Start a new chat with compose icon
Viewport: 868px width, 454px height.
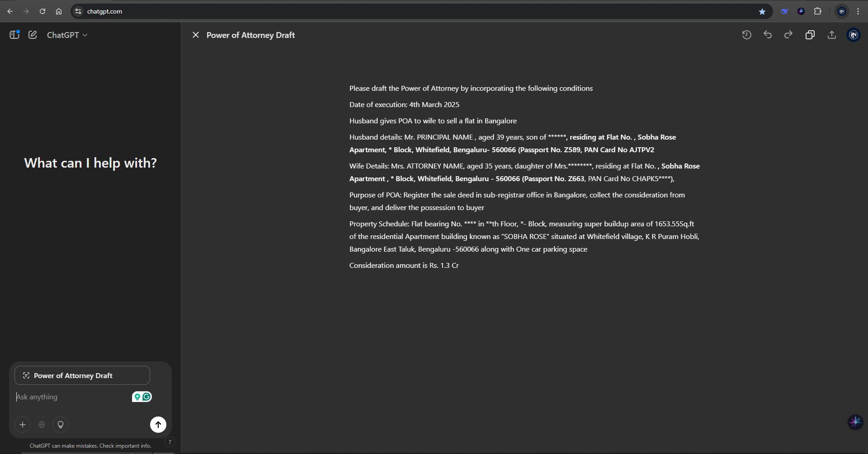(33, 35)
